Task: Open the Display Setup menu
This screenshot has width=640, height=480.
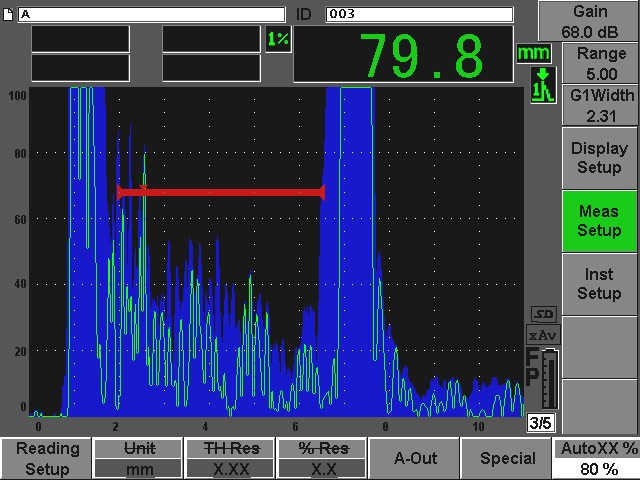Action: point(598,157)
